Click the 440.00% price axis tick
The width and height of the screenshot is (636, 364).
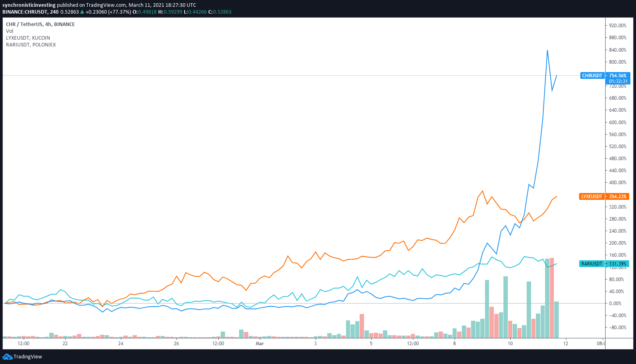pyautogui.click(x=618, y=171)
